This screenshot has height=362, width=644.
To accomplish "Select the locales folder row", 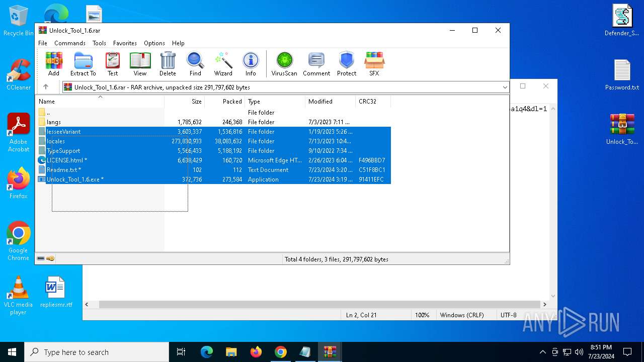I will (213, 141).
